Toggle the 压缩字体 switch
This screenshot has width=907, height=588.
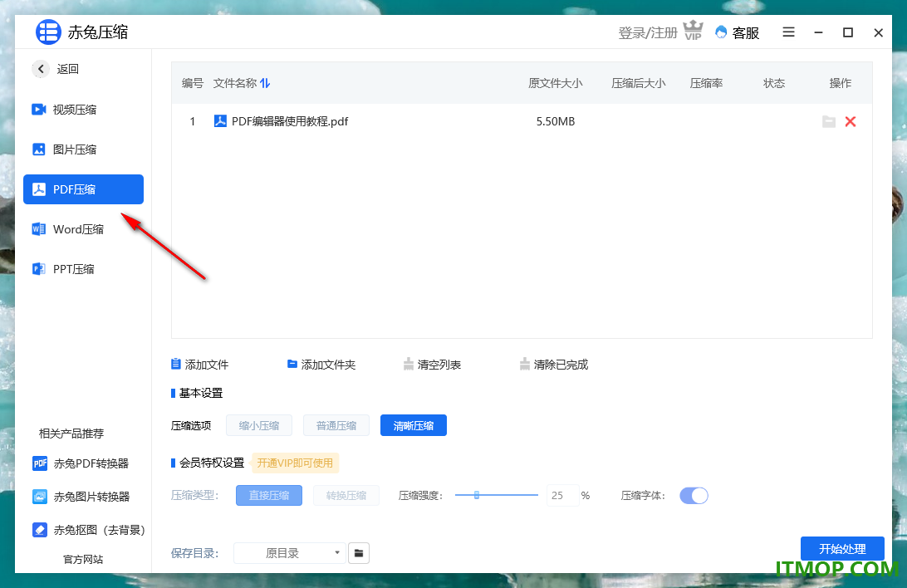coord(694,496)
